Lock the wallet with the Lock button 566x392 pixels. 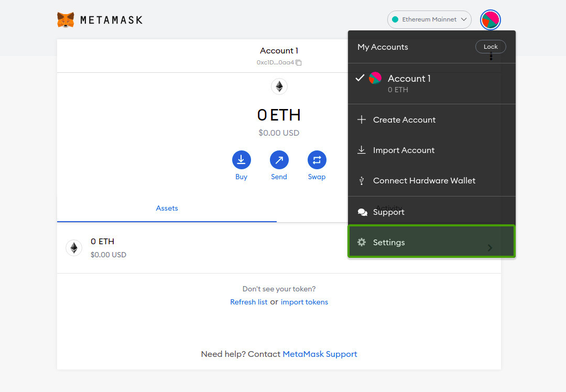click(491, 47)
